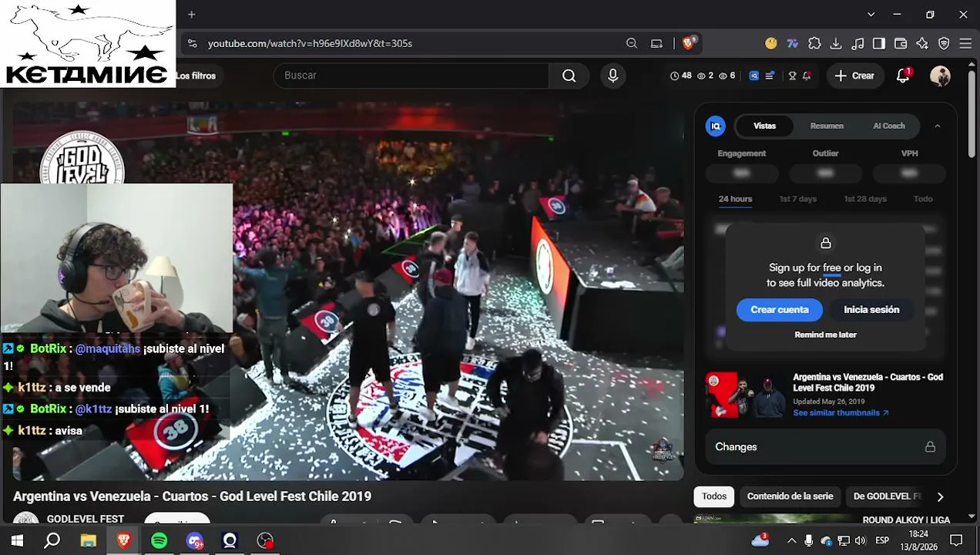The width and height of the screenshot is (980, 555).
Task: Open File Explorer from taskbar
Action: (x=88, y=540)
